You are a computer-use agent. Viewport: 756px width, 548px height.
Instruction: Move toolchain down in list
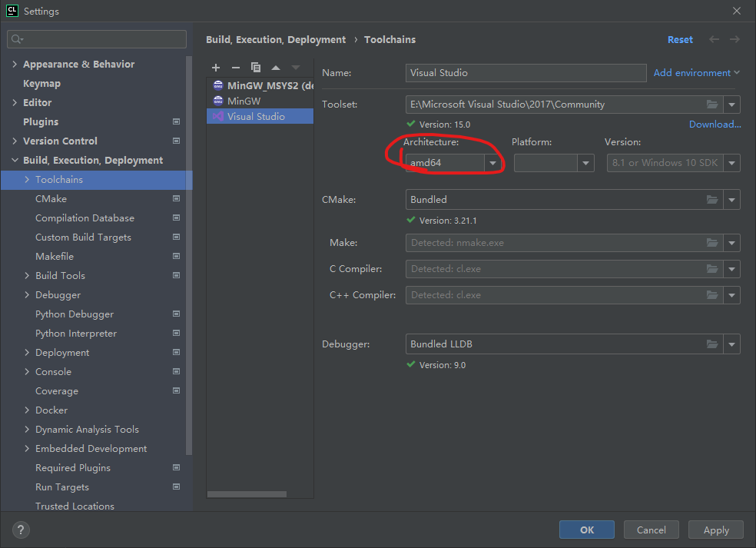tap(296, 68)
